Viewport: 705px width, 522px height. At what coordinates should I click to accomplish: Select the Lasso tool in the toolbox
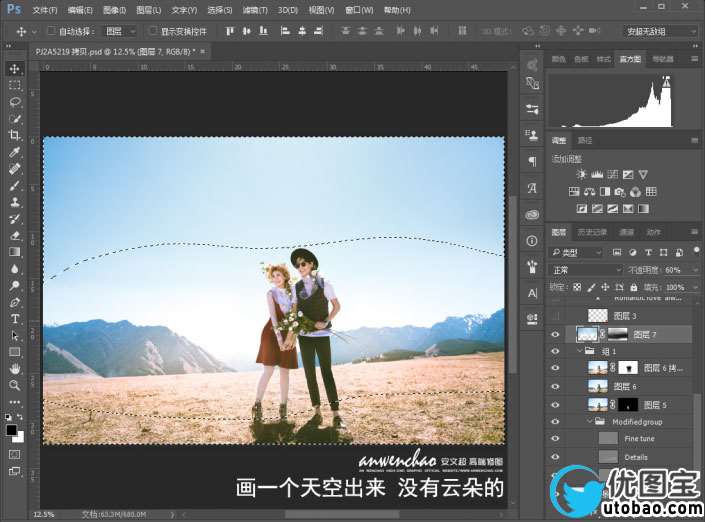pos(15,102)
